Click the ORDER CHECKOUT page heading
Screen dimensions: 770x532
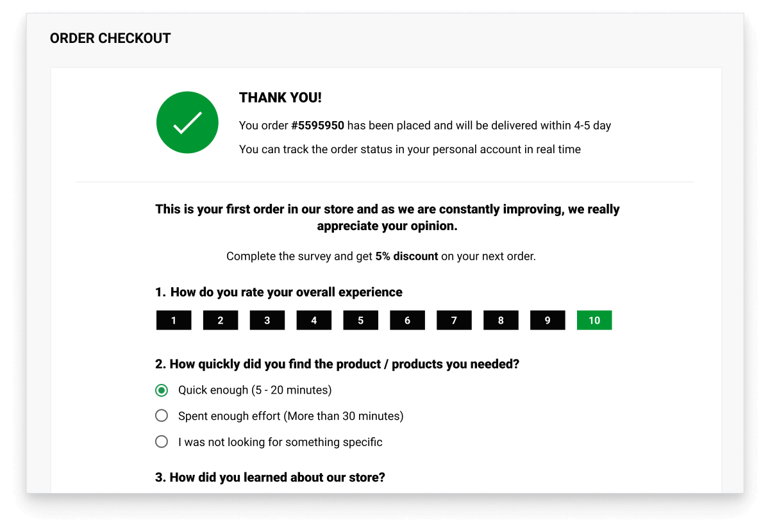point(110,38)
